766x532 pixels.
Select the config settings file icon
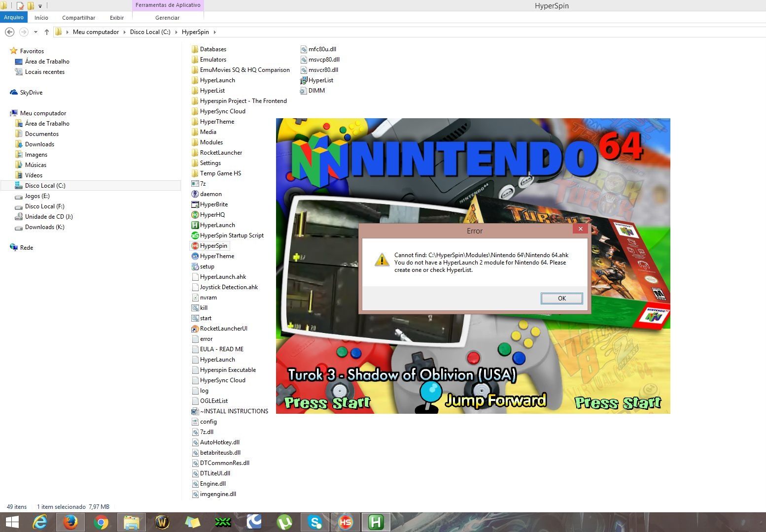[x=195, y=422]
